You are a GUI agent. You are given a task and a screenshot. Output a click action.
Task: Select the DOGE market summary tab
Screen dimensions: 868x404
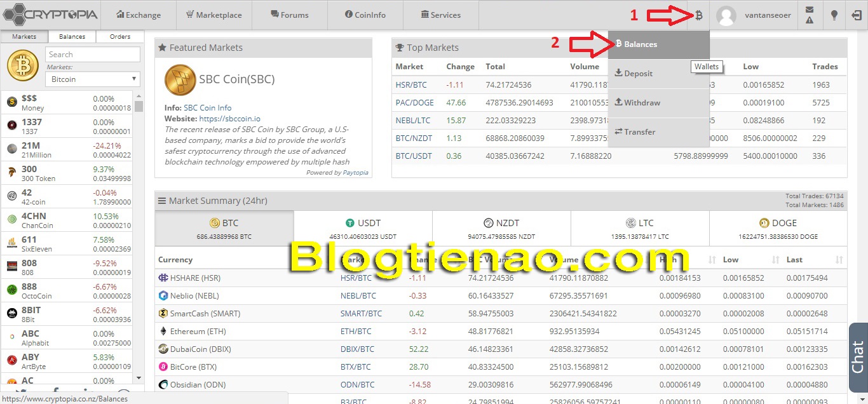(778, 229)
